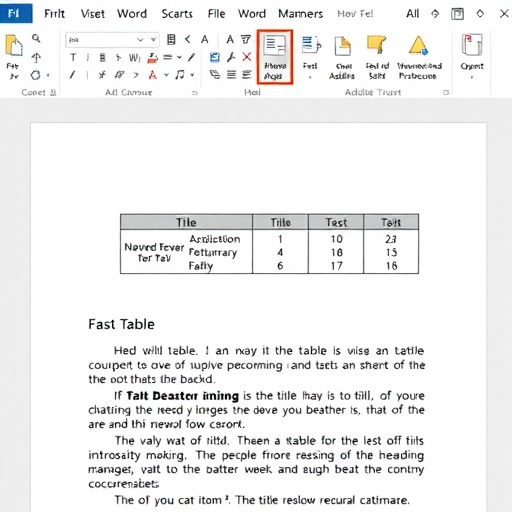Toggle justified alignment lines icon
This screenshot has height=512, width=512.
[x=231, y=75]
